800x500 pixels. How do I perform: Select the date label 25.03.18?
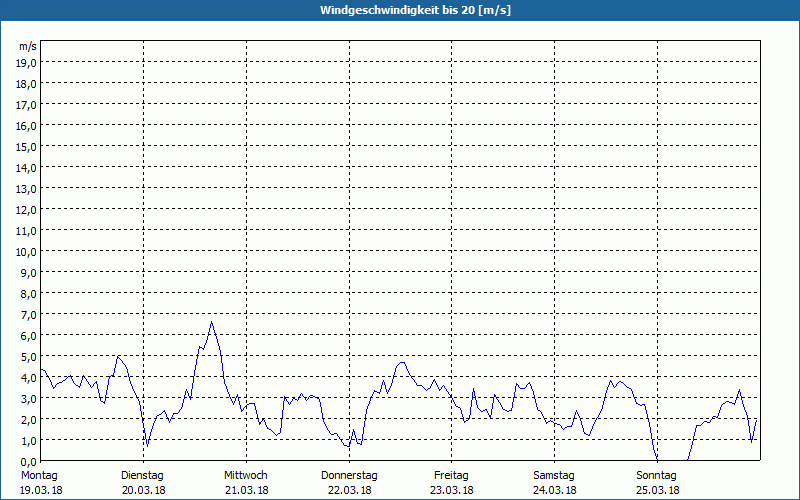coord(657,490)
